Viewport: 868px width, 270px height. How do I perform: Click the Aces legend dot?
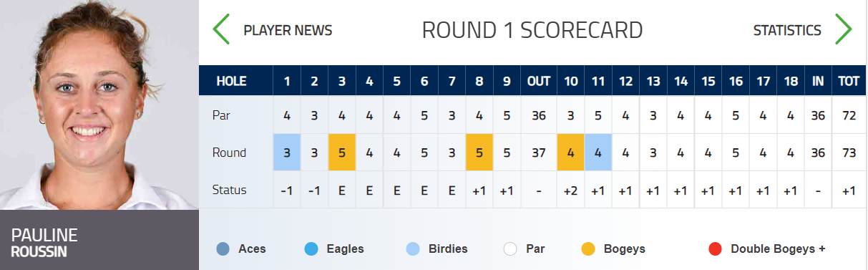pos(223,249)
